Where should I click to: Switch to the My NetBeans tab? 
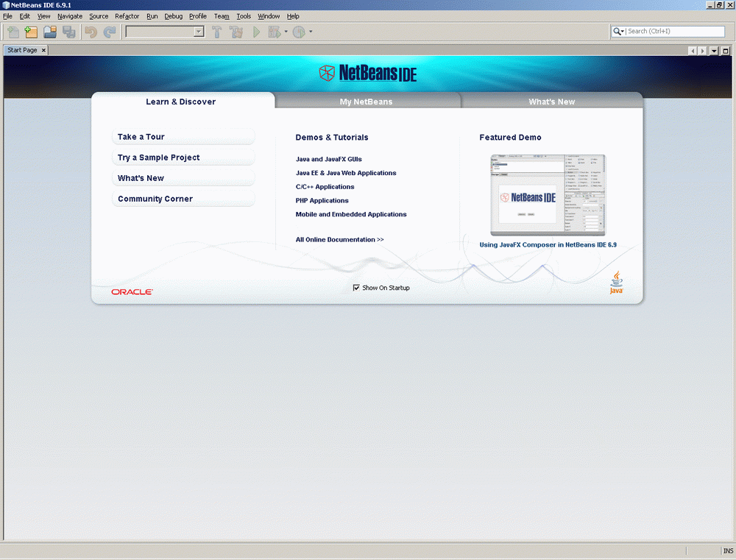pyautogui.click(x=366, y=102)
